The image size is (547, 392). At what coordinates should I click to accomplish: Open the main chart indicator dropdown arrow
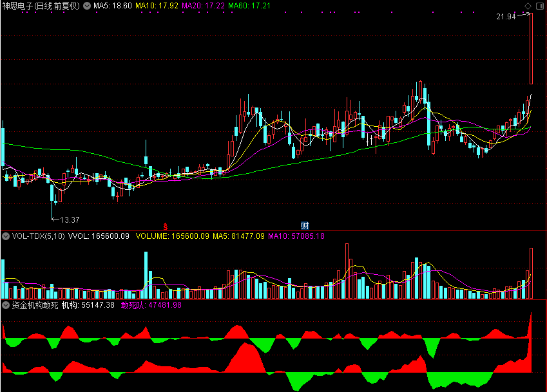[87, 6]
